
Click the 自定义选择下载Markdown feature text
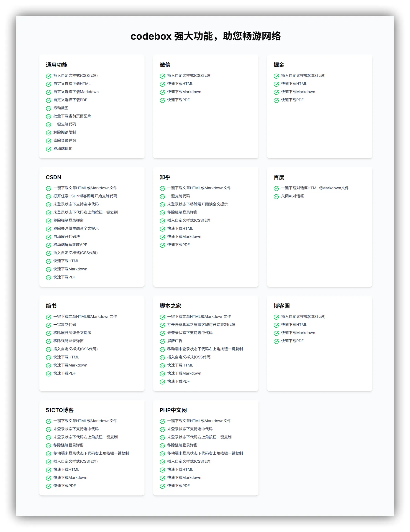76,92
